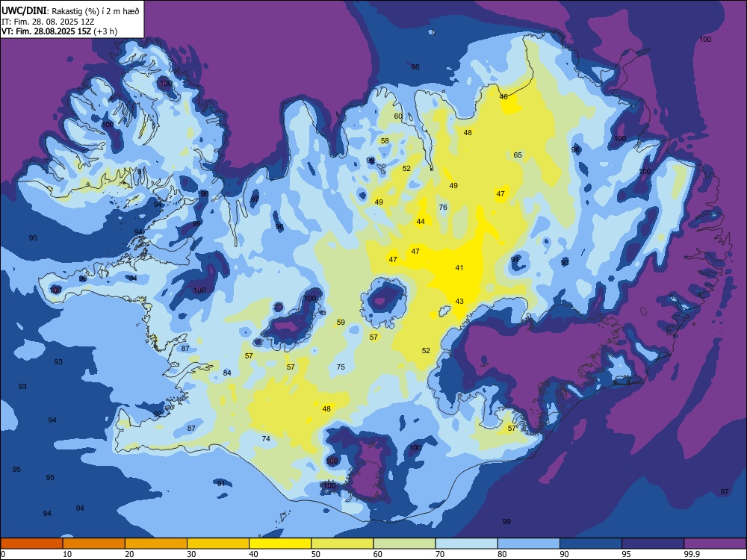Select the legend tick label 10
Image resolution: width=747 pixels, height=560 pixels.
(x=68, y=554)
